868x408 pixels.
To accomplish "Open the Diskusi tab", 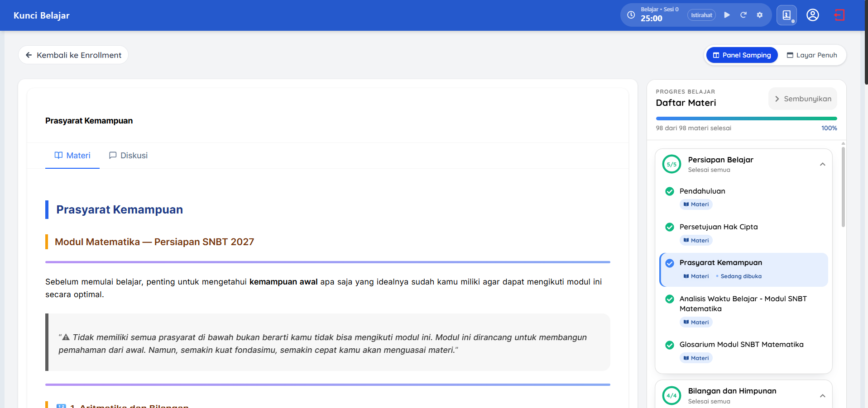I will coord(128,156).
